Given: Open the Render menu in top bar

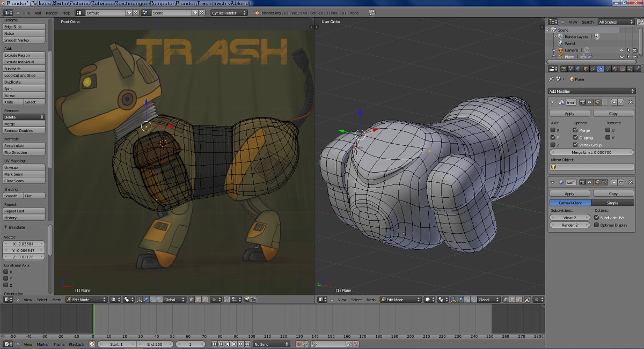Looking at the screenshot, I should point(52,13).
